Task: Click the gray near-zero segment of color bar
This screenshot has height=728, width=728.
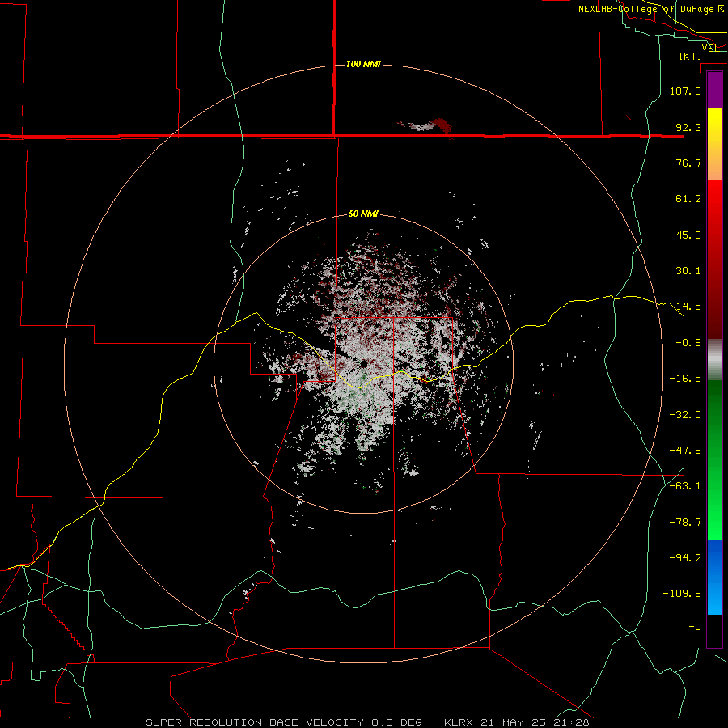Action: [x=714, y=360]
